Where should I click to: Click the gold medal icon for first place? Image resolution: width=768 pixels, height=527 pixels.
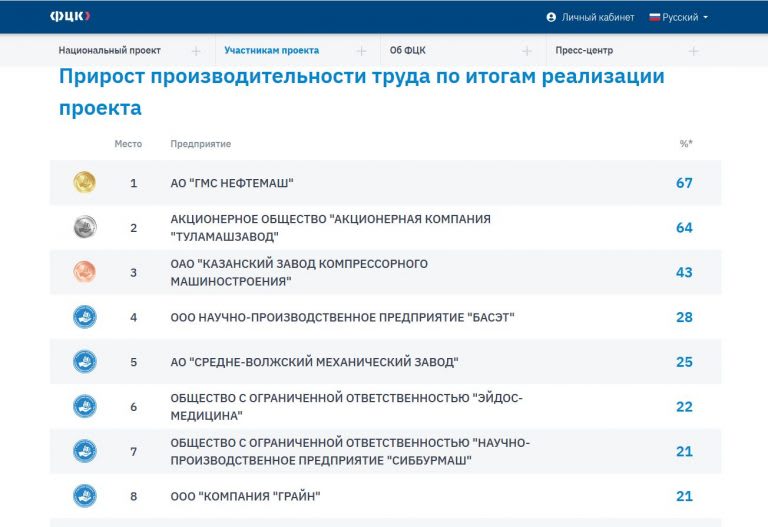point(84,183)
